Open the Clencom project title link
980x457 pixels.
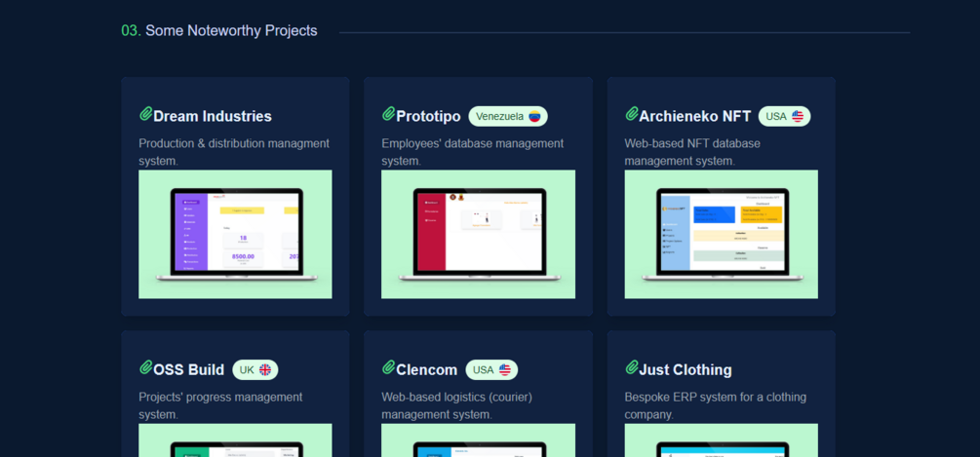427,369
